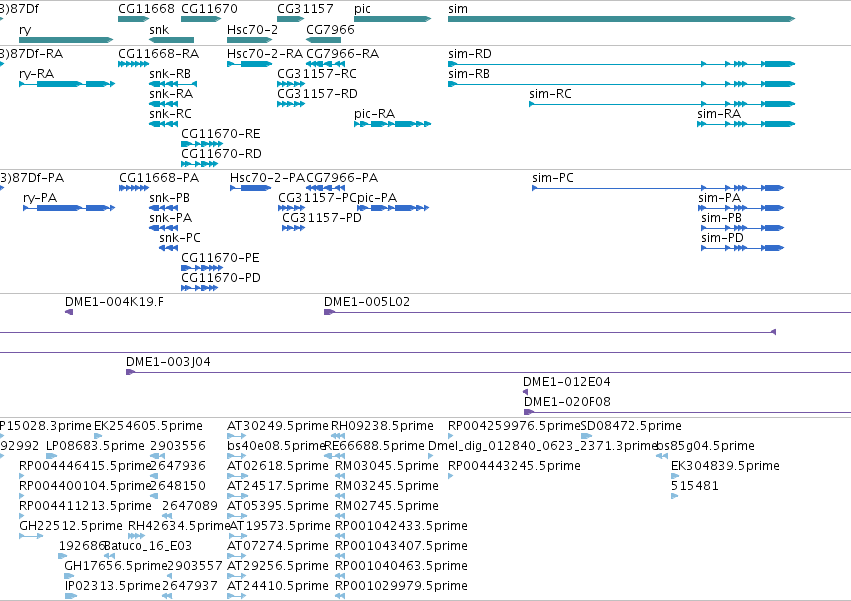Click transcript CG11670-RE
Image resolution: width=851 pixels, height=601 pixels.
pyautogui.click(x=202, y=144)
